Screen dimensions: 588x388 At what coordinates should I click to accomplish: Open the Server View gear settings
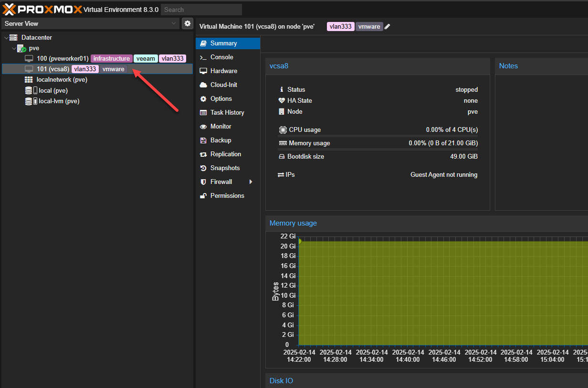pyautogui.click(x=188, y=23)
